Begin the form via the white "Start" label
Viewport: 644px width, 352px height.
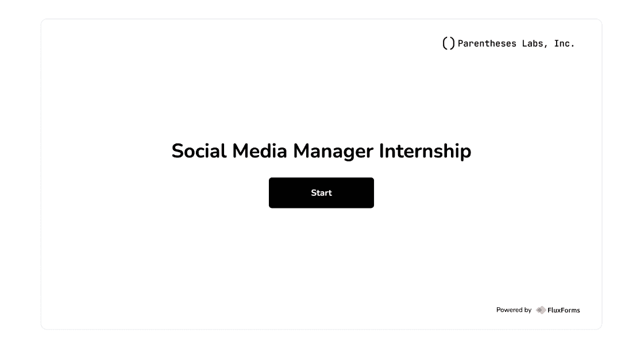point(321,192)
